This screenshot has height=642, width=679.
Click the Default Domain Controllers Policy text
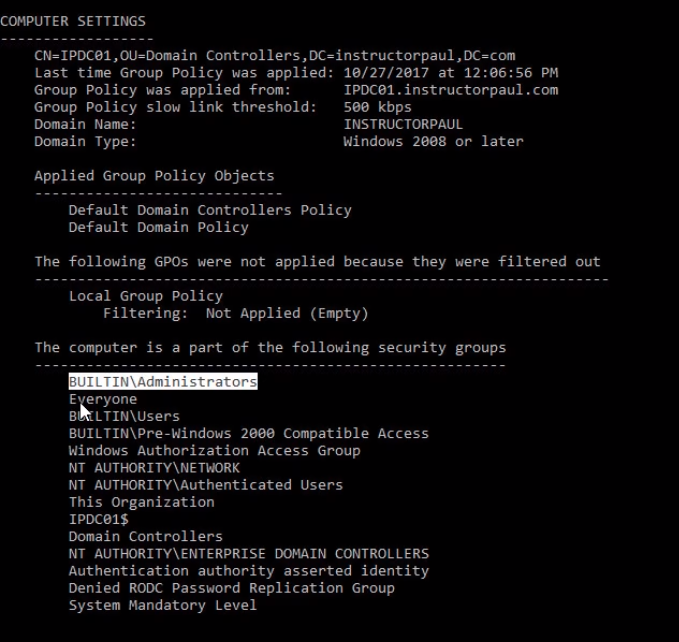(x=210, y=210)
